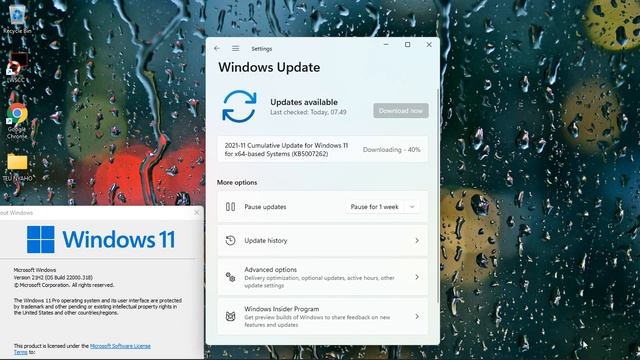Open Windows Insider Program chevron

pos(417,316)
